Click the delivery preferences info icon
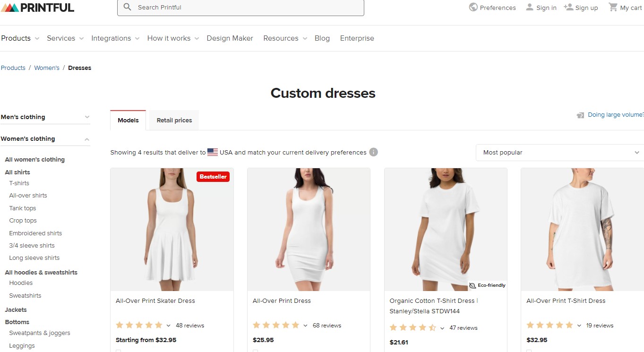Screen dimensions: 644x352 373,152
